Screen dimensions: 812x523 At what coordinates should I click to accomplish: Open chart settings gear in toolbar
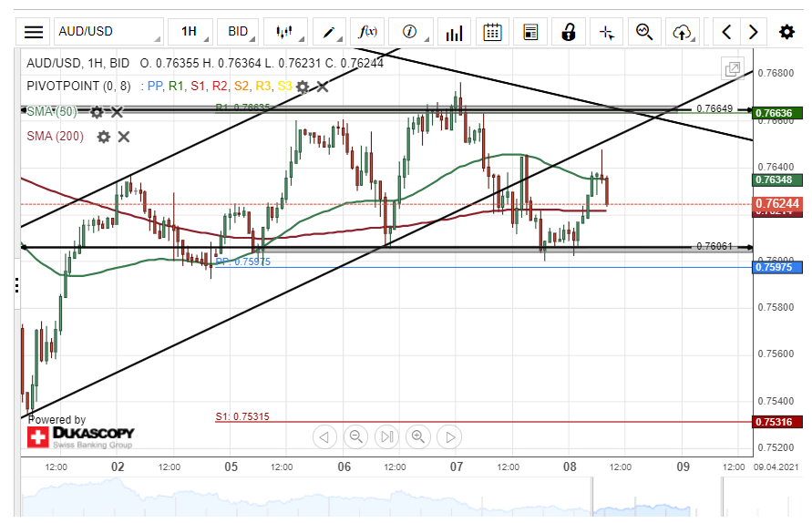coord(786,32)
